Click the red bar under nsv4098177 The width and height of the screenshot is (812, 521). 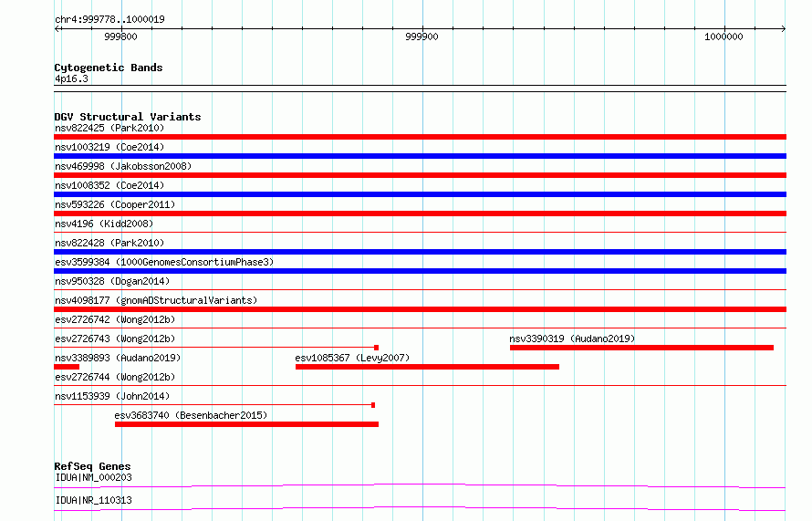tap(420, 309)
